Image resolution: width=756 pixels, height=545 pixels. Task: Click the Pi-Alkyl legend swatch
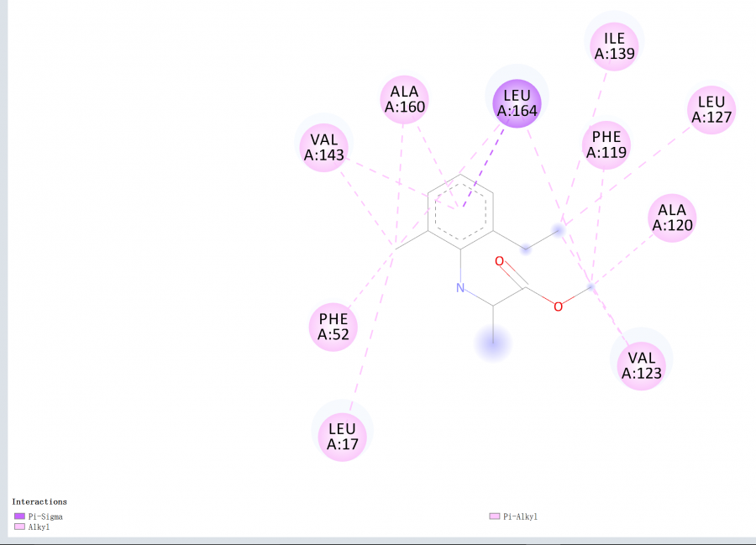[495, 516]
